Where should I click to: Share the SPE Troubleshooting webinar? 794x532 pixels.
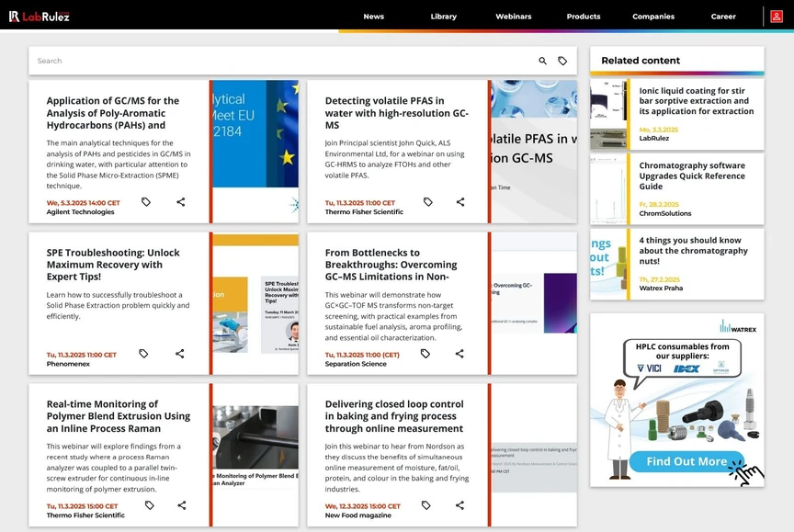coord(180,354)
